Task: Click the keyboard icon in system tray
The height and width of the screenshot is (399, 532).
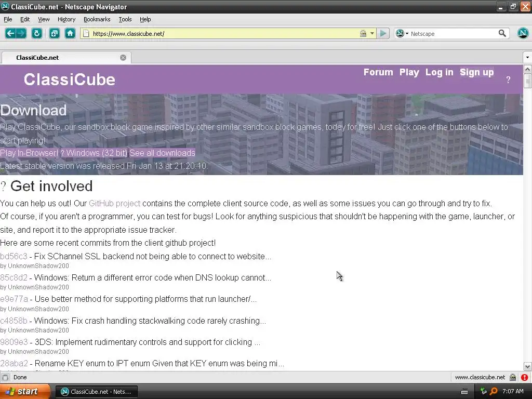Action: click(x=464, y=392)
